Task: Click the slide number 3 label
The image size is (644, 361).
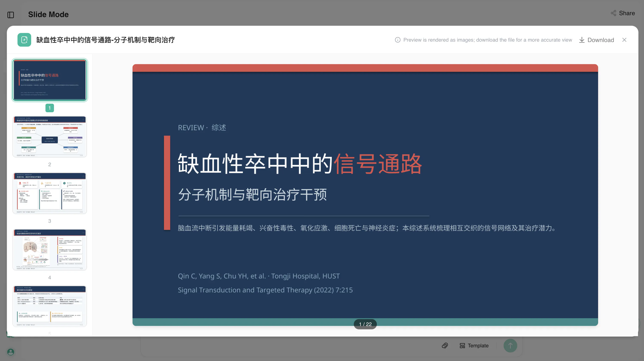Action: (50, 221)
